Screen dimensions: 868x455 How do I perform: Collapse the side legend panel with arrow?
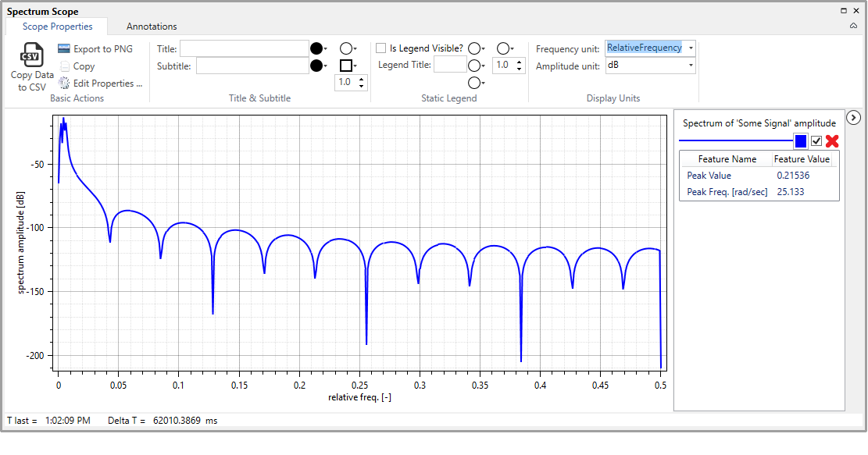(x=854, y=117)
